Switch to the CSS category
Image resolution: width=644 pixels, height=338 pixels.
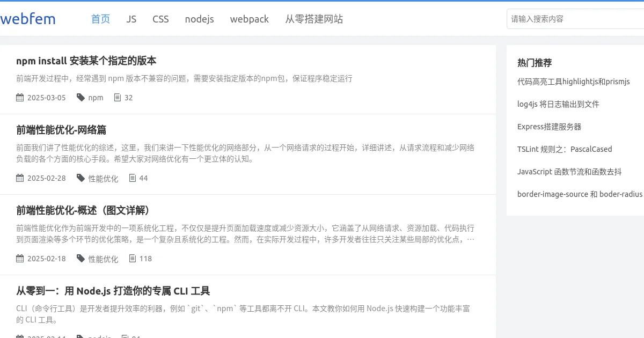pos(160,19)
